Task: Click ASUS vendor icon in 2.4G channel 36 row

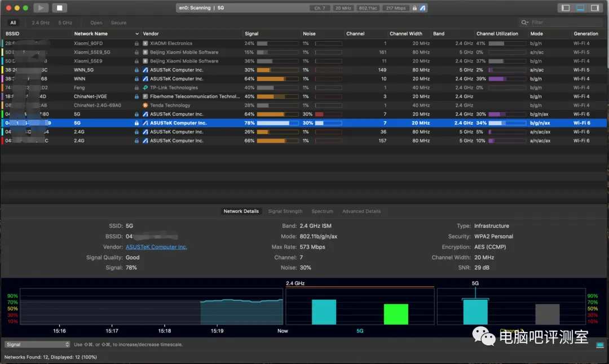Action: click(145, 132)
